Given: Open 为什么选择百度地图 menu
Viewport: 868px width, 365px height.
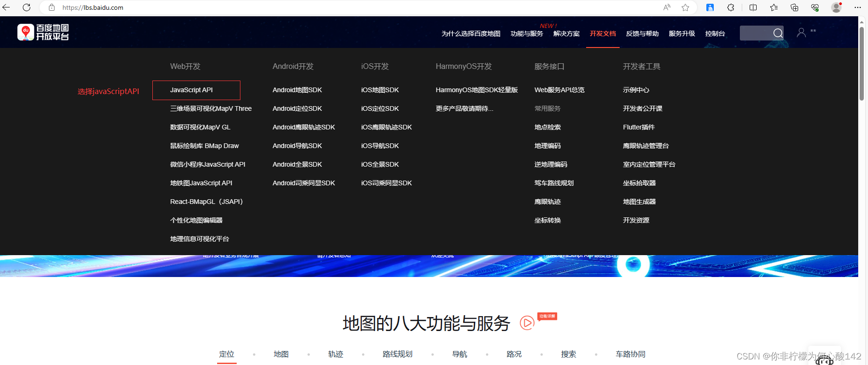Looking at the screenshot, I should coord(471,34).
